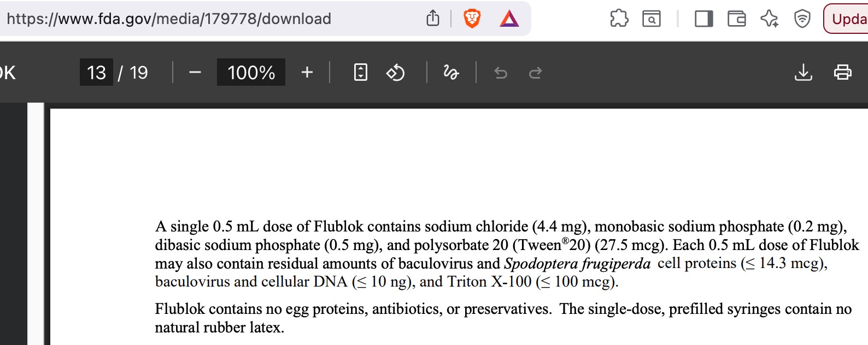Click the PDF page number field
The image size is (868, 345).
(x=96, y=72)
